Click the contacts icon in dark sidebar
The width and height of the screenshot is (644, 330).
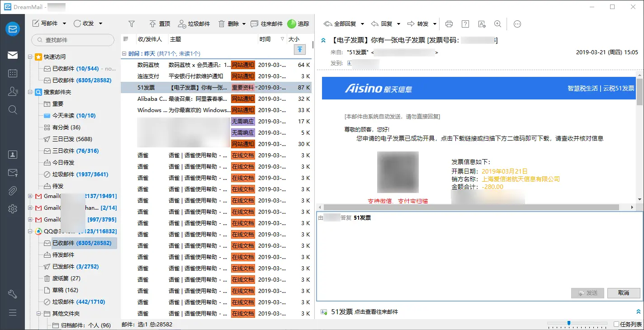pyautogui.click(x=12, y=91)
